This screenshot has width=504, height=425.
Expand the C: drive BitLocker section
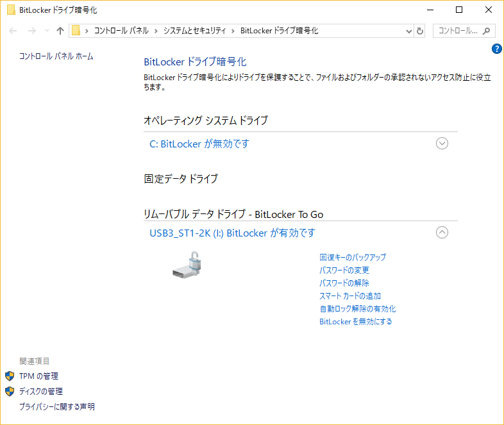pos(442,144)
